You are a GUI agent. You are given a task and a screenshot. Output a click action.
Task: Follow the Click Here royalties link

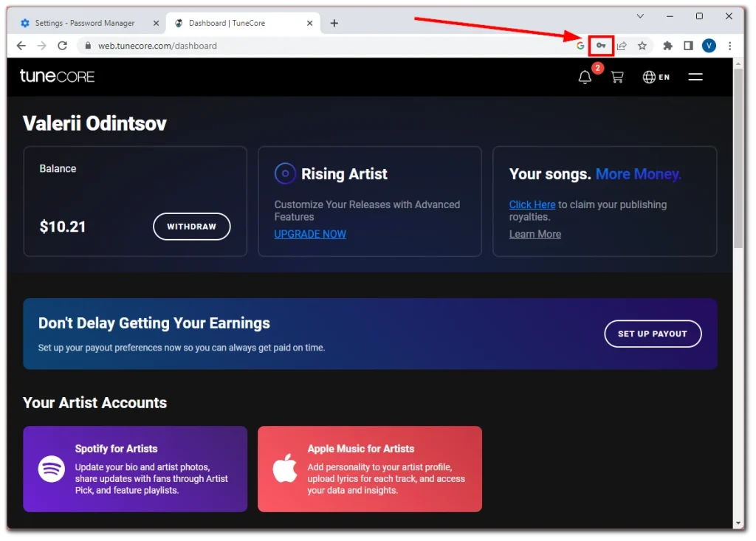coord(532,204)
